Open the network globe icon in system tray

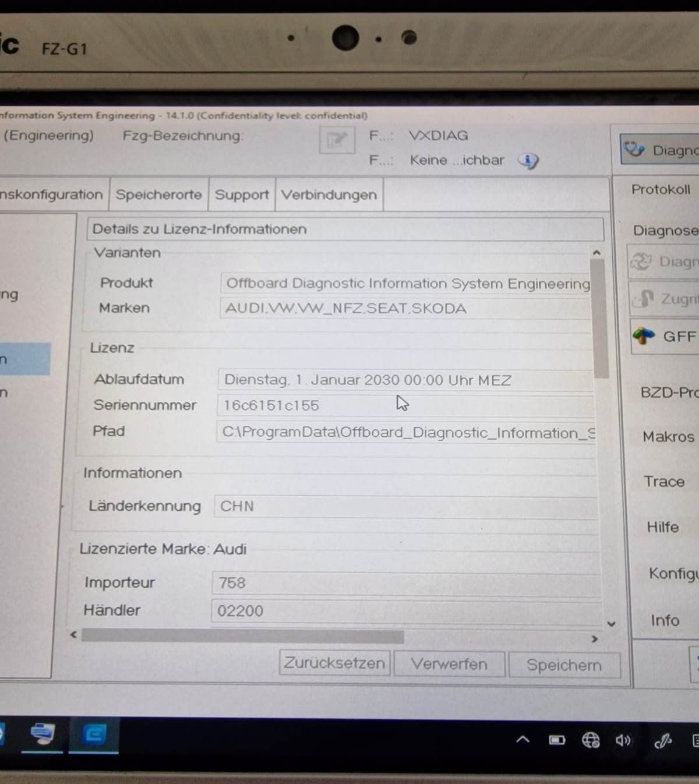tap(590, 740)
